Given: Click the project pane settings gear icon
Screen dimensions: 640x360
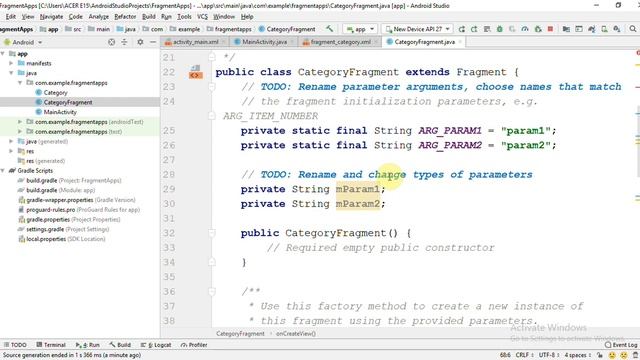Looking at the screenshot, I should (x=140, y=42).
